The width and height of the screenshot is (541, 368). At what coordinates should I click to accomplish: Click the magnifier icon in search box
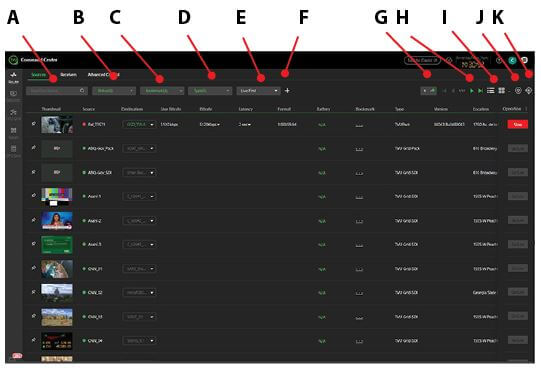pyautogui.click(x=82, y=91)
